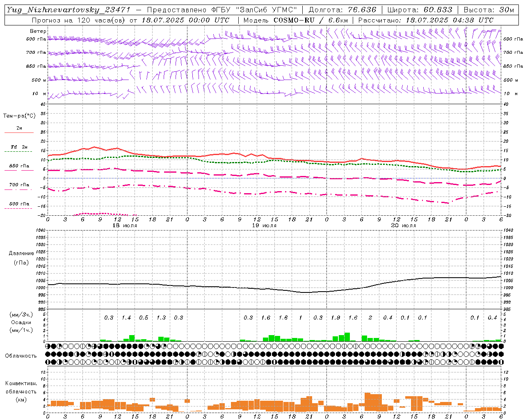525x420 pixels.
Task: Select the 20 июля date label
Action: pos(404,226)
